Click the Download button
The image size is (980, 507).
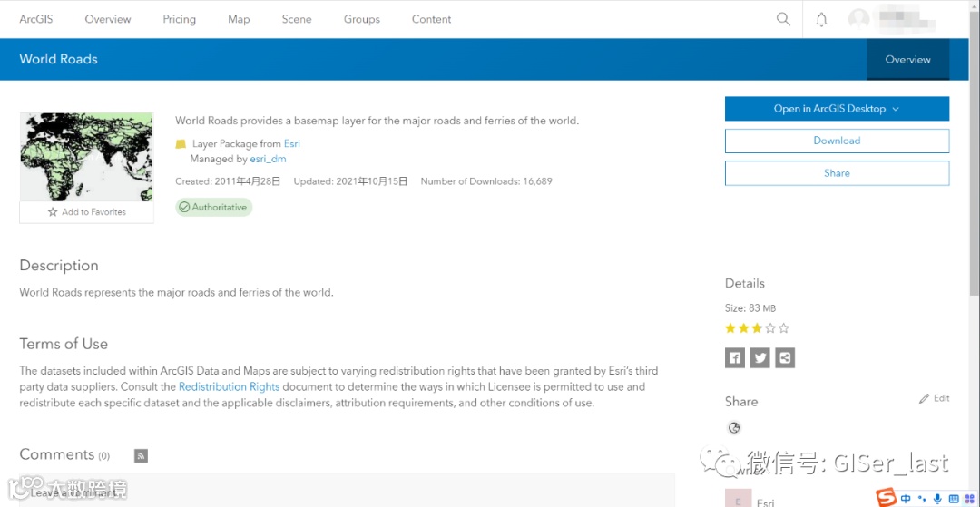[837, 141]
